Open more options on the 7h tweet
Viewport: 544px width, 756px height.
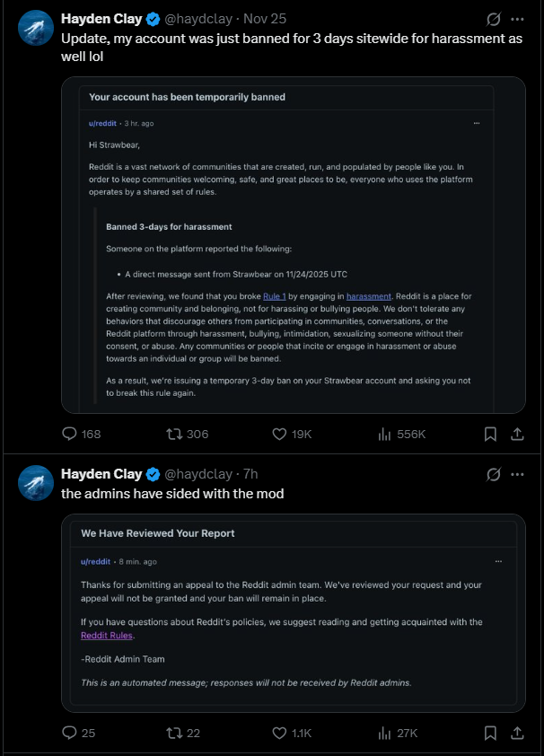pyautogui.click(x=517, y=474)
